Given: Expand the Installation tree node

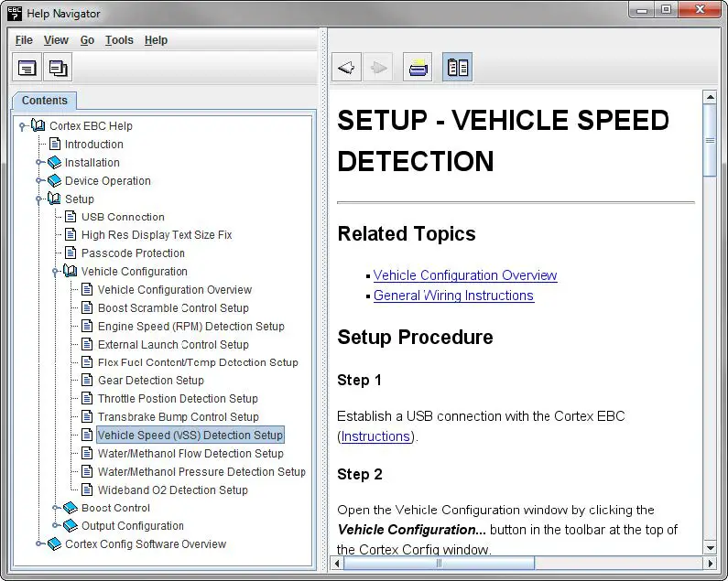Looking at the screenshot, I should [39, 163].
